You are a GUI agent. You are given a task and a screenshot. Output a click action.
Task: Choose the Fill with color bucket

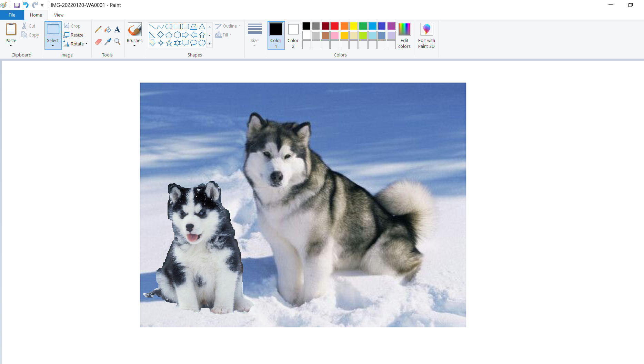point(108,30)
